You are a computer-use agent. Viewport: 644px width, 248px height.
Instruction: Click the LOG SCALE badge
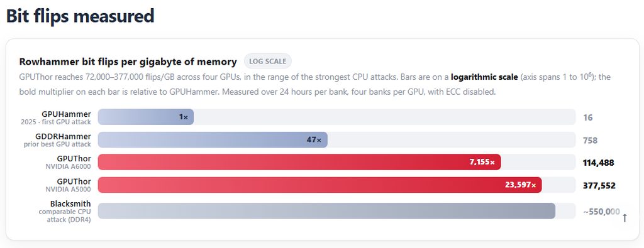tap(268, 62)
